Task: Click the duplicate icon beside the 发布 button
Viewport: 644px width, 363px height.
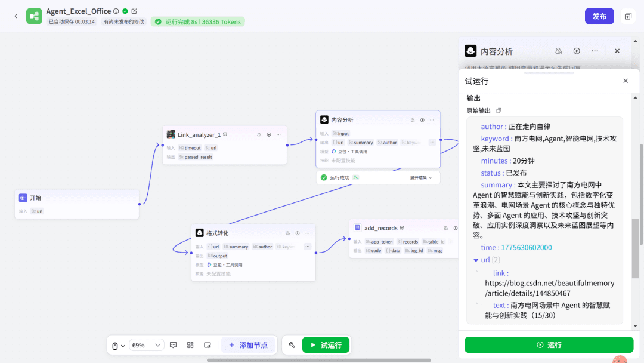Action: click(628, 16)
